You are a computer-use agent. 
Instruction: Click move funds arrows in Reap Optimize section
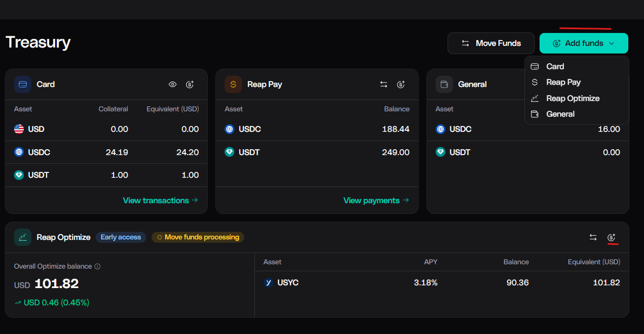tap(593, 237)
